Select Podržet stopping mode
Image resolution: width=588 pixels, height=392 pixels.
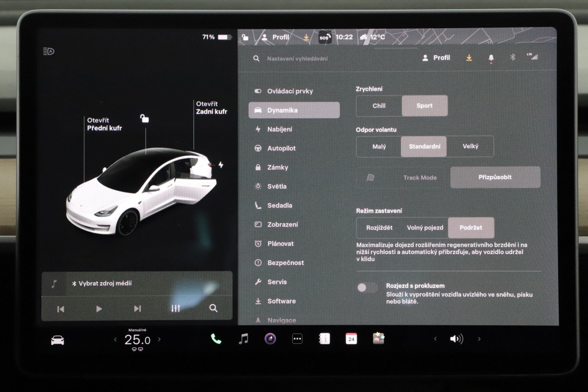[471, 228]
